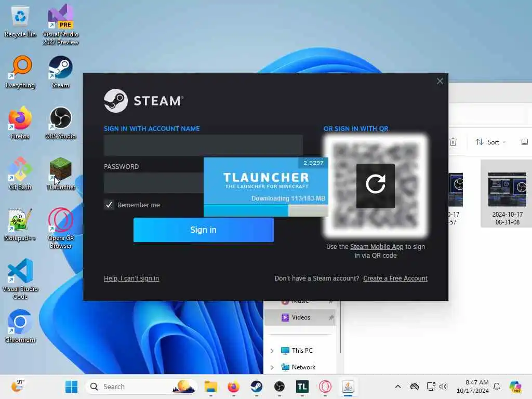Open the network display tray icon
Viewport: 532px width, 399px height.
click(x=431, y=387)
